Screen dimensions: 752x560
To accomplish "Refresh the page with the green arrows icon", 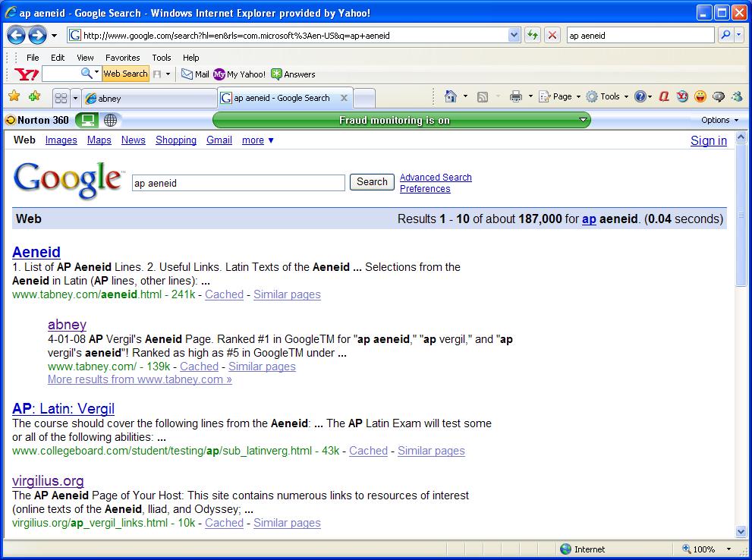I will pos(533,35).
